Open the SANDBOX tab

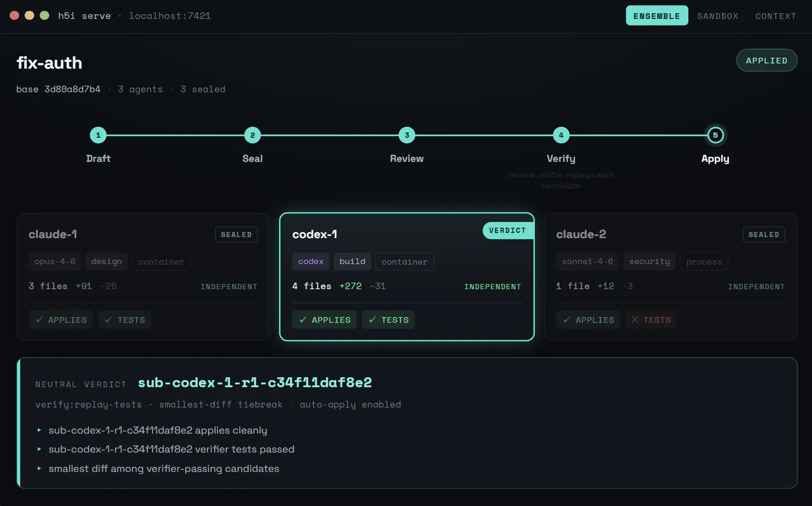pyautogui.click(x=717, y=16)
